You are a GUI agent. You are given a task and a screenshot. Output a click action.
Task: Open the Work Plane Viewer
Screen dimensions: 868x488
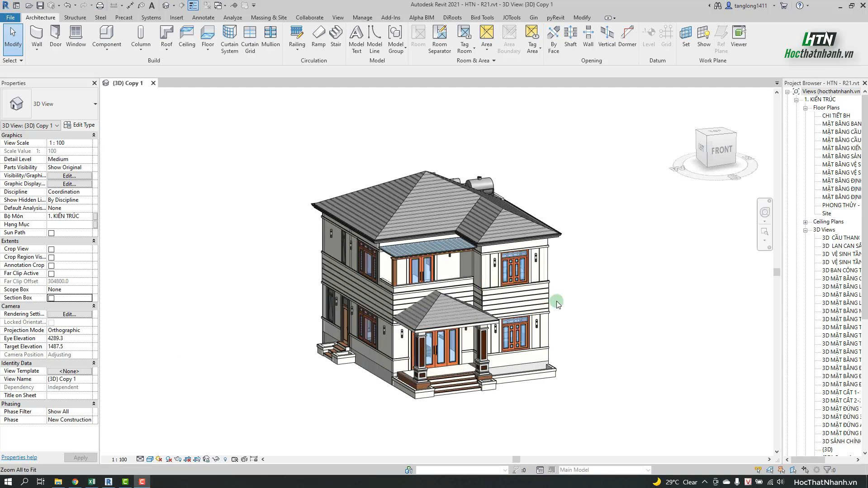tap(739, 36)
